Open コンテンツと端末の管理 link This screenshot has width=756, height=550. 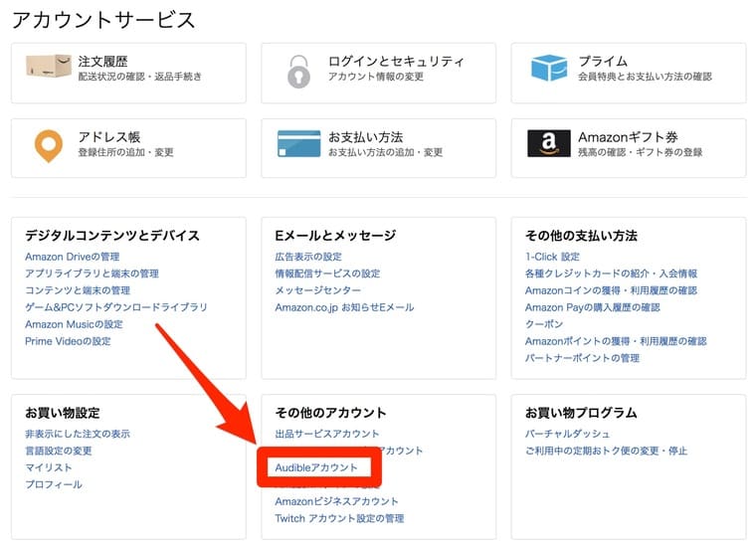[78, 290]
